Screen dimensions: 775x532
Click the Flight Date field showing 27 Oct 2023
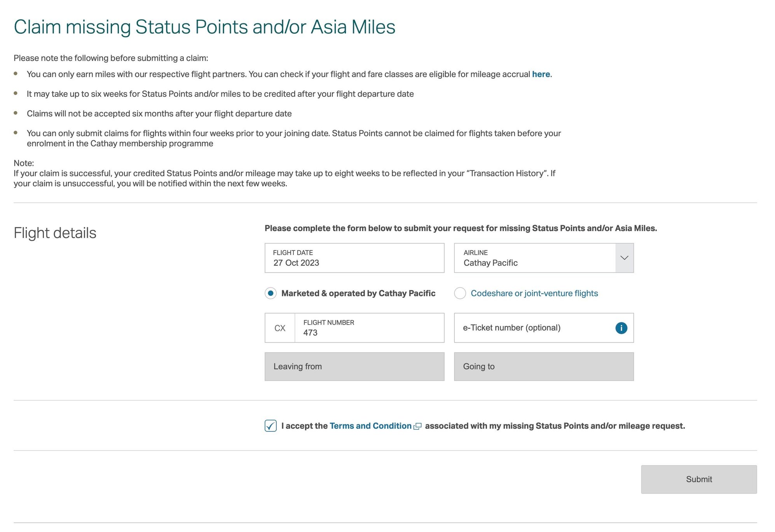click(x=354, y=258)
